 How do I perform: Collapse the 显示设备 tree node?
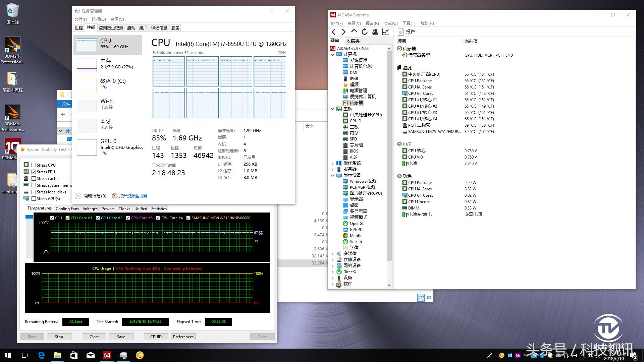tap(333, 175)
